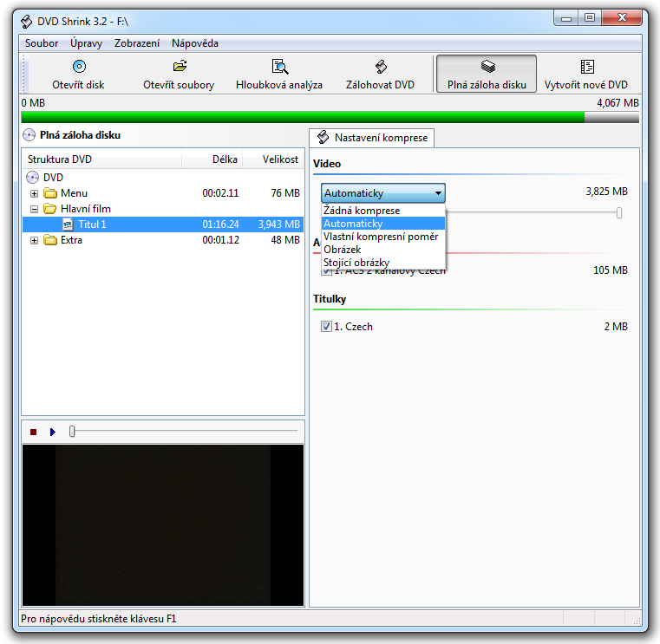Select the DVD root disc icon in tree
This screenshot has height=644, width=660.
coord(32,177)
